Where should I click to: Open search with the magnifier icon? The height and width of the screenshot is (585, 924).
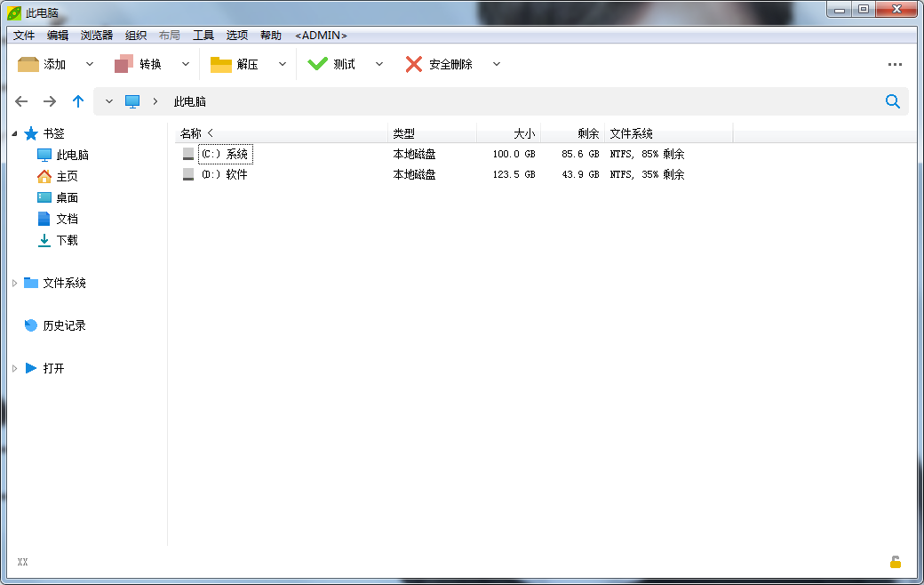tap(892, 101)
